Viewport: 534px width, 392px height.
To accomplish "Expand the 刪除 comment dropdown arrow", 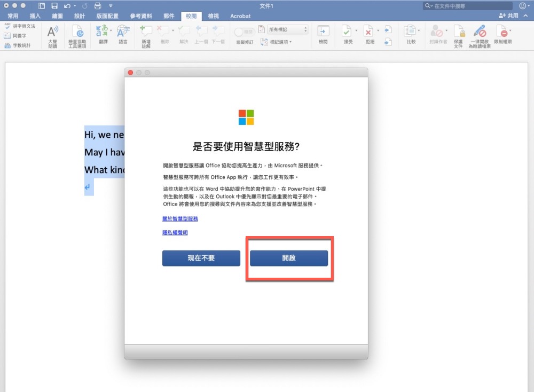I will point(173,30).
